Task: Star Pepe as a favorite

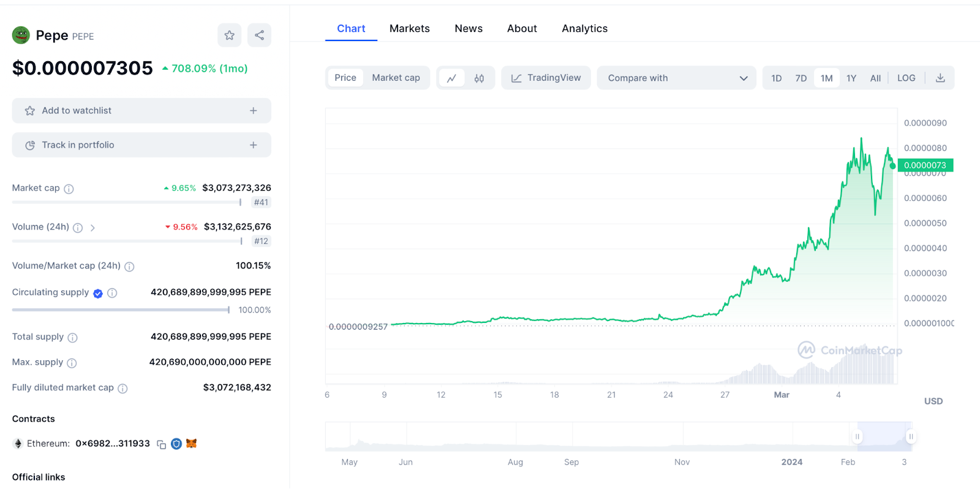Action: point(229,35)
